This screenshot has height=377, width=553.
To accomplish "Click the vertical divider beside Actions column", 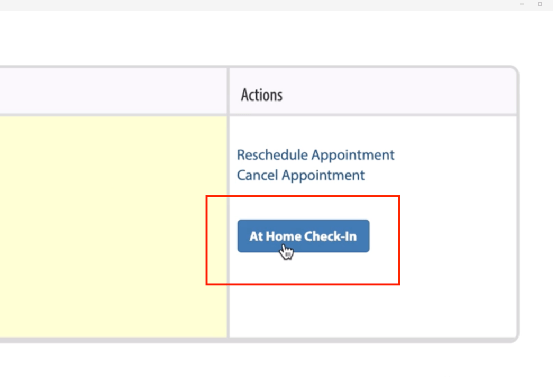I will (229, 203).
